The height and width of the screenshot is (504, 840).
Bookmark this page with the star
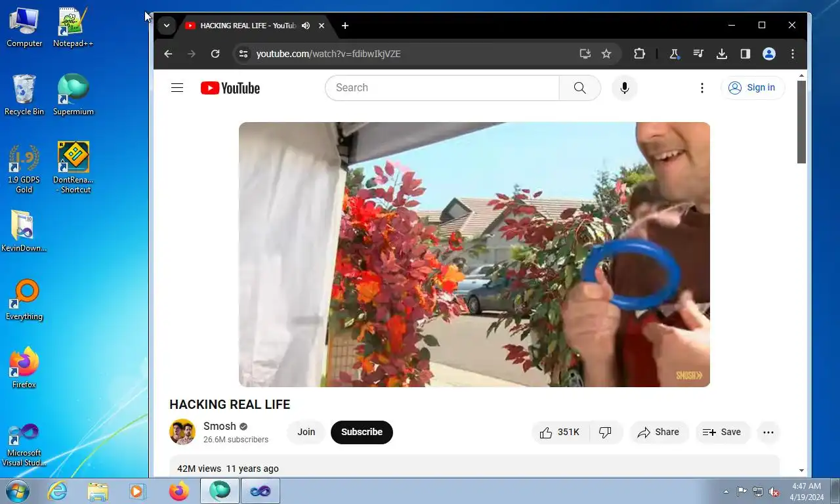(606, 54)
